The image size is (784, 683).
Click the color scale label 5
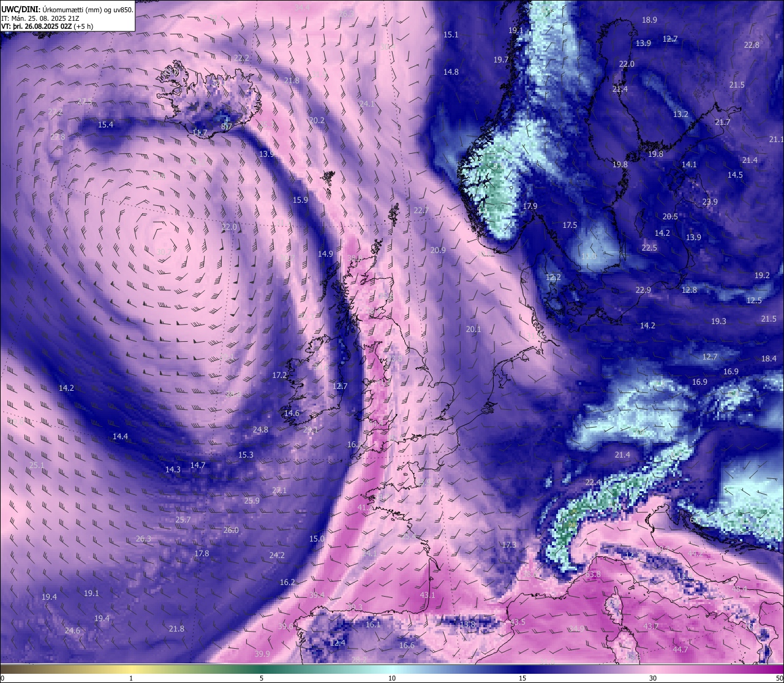tap(262, 678)
